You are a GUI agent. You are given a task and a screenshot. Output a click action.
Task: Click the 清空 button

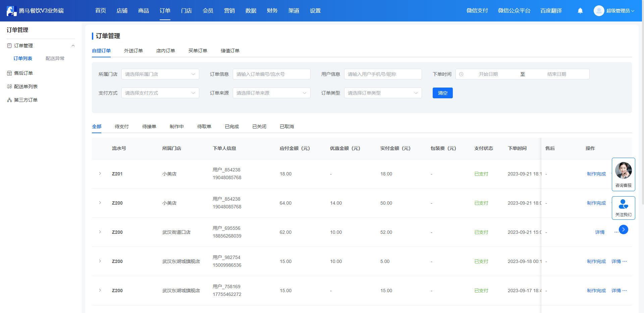tap(443, 93)
